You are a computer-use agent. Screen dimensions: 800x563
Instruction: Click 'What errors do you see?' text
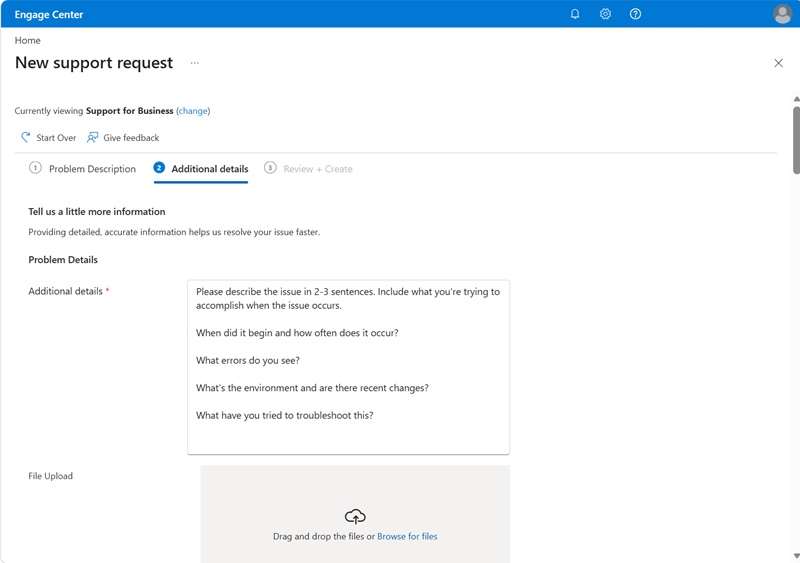pos(248,361)
